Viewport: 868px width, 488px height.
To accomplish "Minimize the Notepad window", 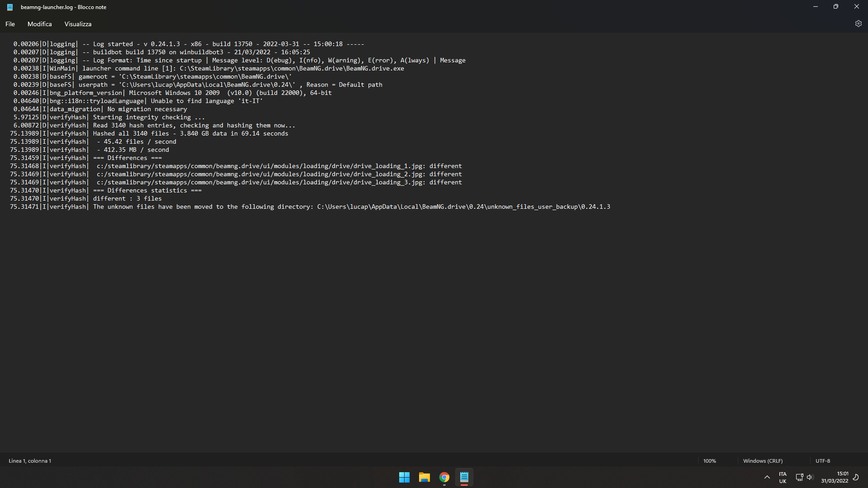I will pos(816,7).
